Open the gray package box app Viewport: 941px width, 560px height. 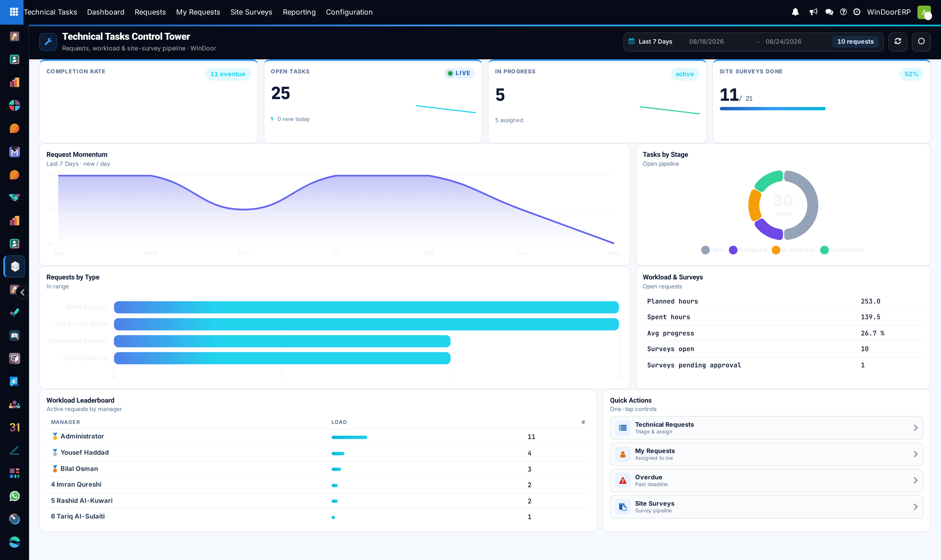pyautogui.click(x=14, y=358)
